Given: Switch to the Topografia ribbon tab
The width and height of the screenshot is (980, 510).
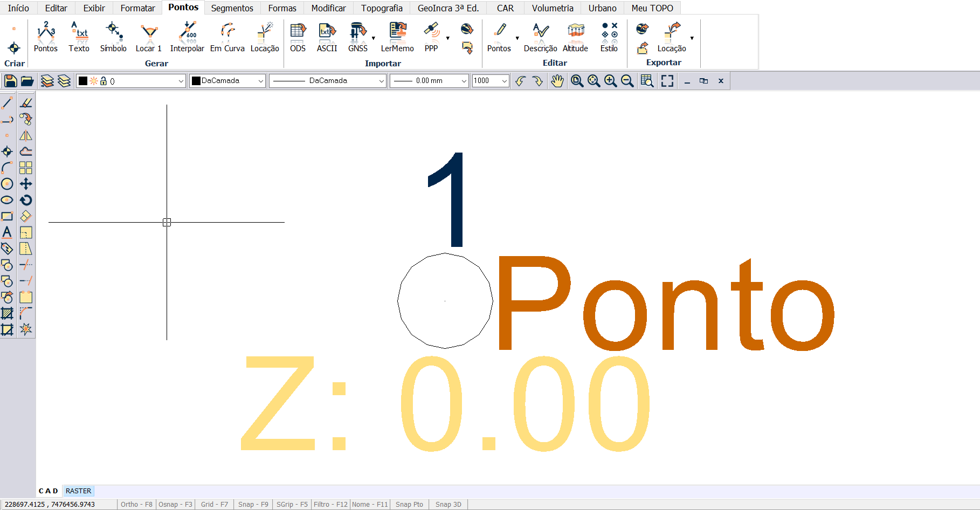Looking at the screenshot, I should pyautogui.click(x=382, y=8).
